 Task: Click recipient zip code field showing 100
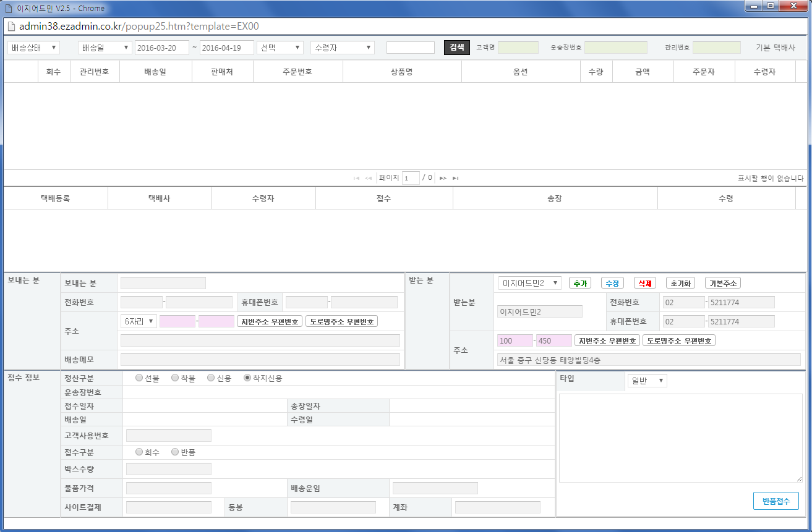(515, 340)
